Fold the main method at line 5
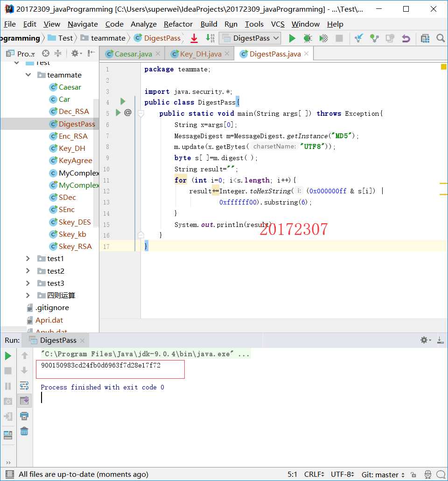This screenshot has height=481, width=448. [x=141, y=114]
